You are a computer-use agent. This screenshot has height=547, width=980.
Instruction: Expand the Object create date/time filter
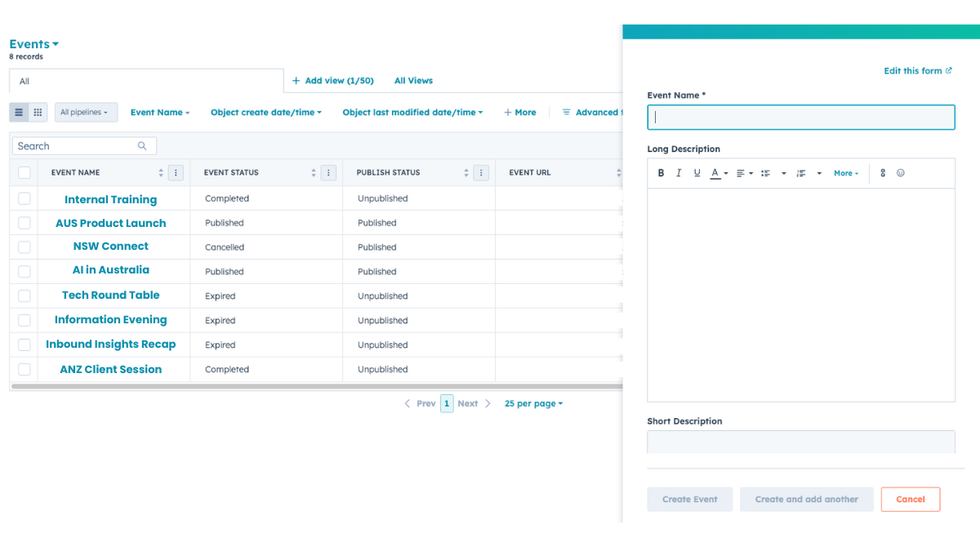(266, 113)
